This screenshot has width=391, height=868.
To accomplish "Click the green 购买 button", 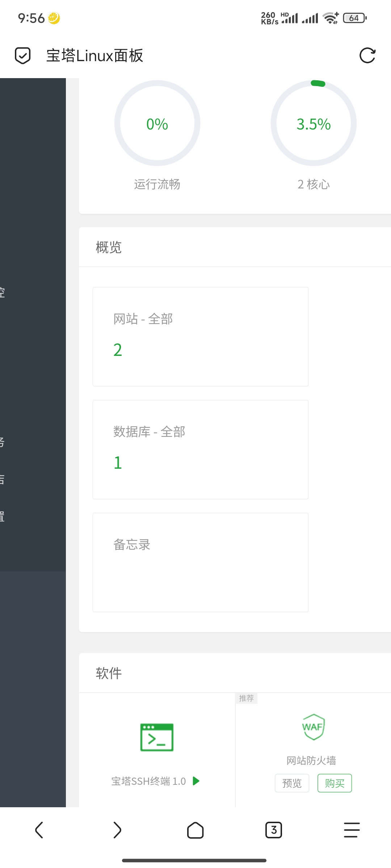I will click(x=335, y=783).
